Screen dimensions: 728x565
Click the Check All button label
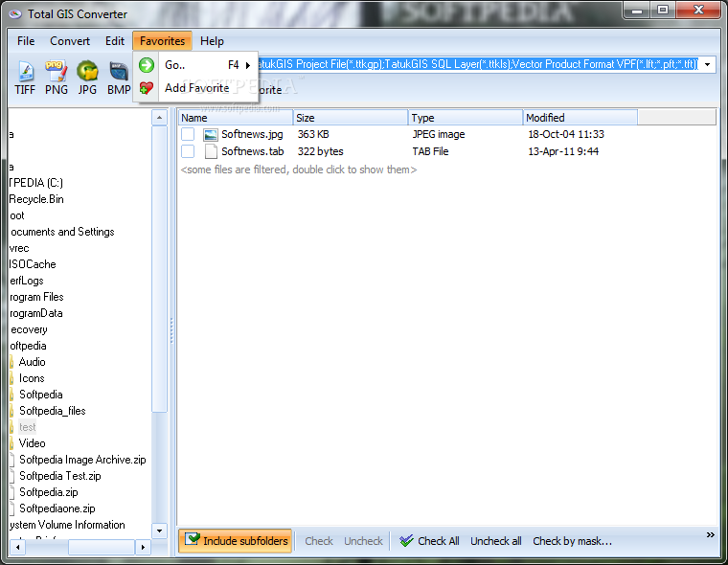(439, 541)
